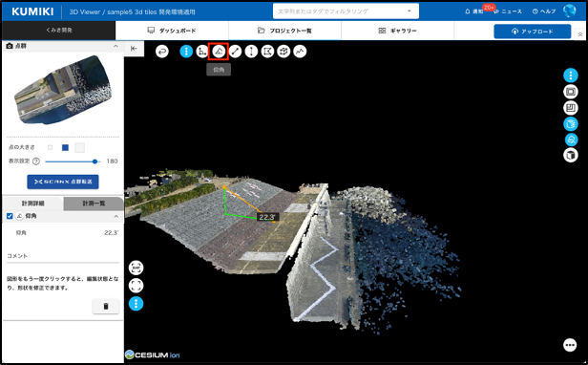
Task: Select the polygon area measurement tool
Action: (x=267, y=51)
